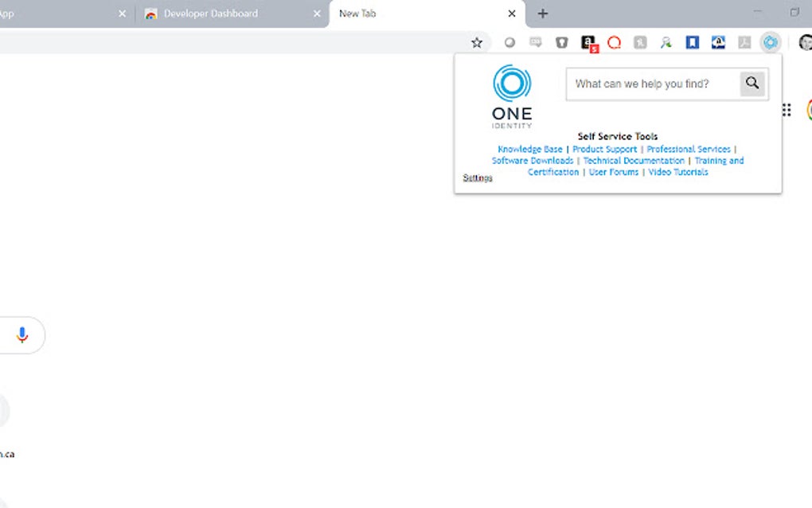Click the voice search microphone icon
Screen dimensions: 812x508
pyautogui.click(x=21, y=334)
